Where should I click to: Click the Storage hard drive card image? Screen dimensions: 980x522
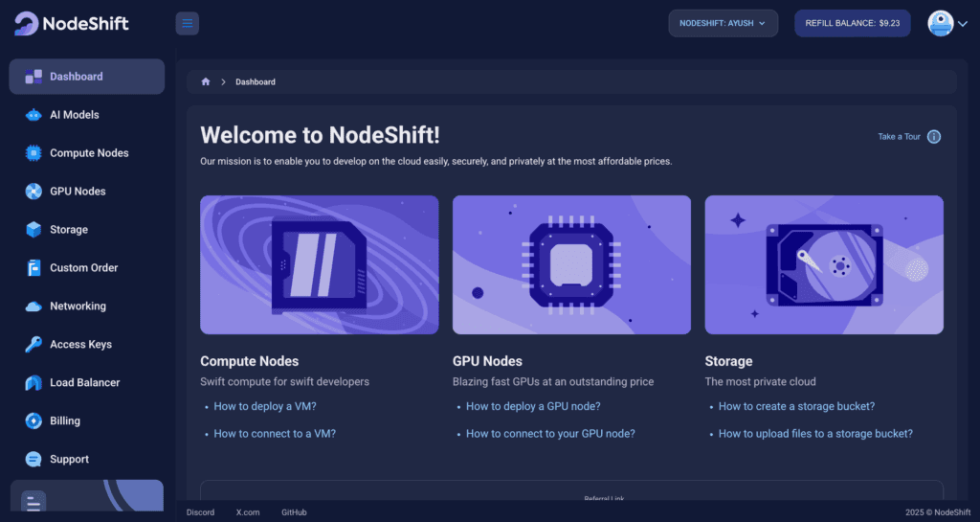(x=824, y=265)
